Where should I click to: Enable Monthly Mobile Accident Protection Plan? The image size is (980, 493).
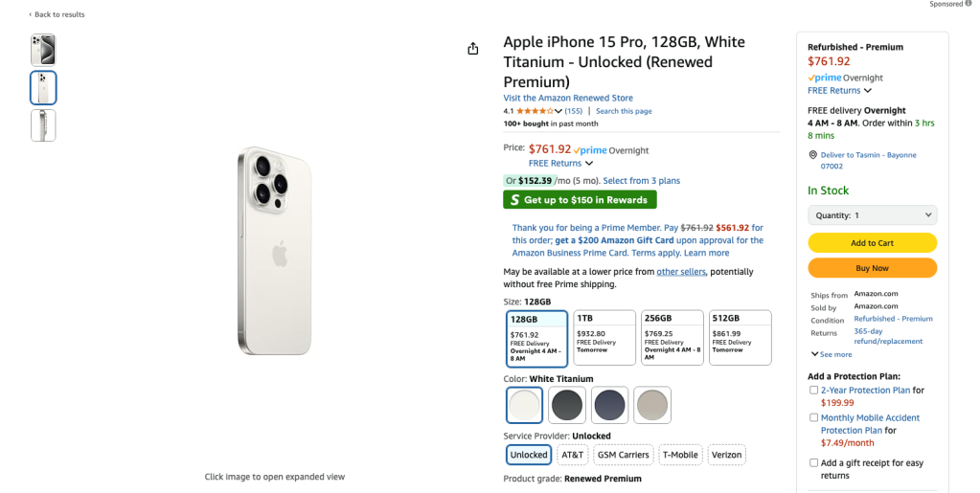(x=813, y=417)
